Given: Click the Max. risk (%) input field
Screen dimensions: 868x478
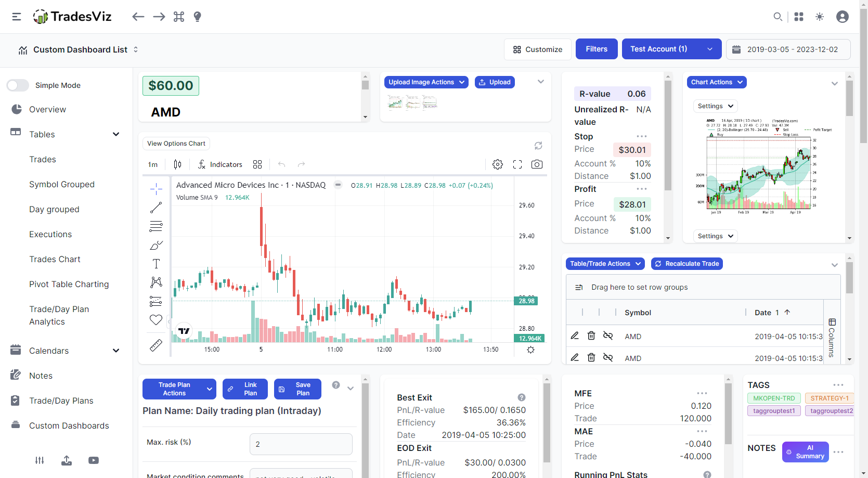Looking at the screenshot, I should point(301,444).
